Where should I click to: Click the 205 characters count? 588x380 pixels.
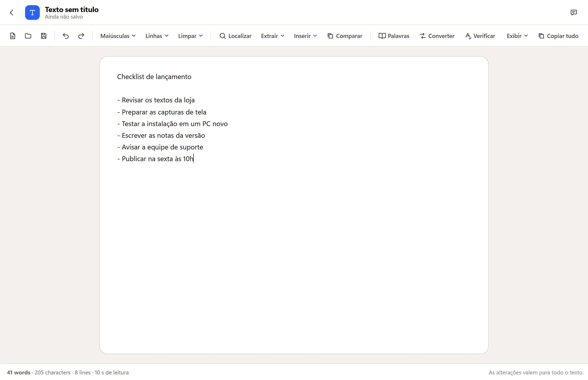(52, 372)
